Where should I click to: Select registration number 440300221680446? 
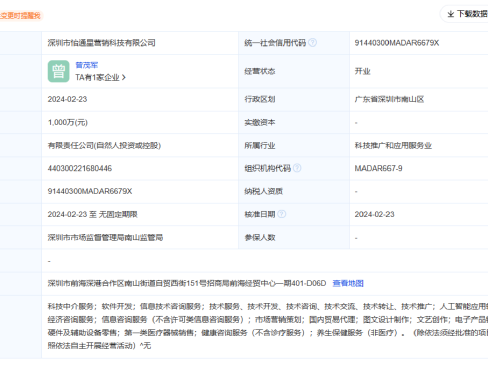80,168
